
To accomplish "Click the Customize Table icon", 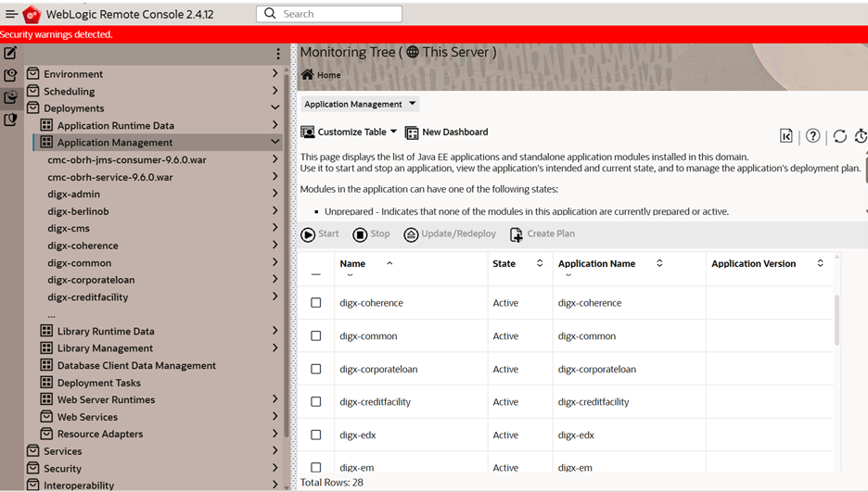I will tap(307, 132).
